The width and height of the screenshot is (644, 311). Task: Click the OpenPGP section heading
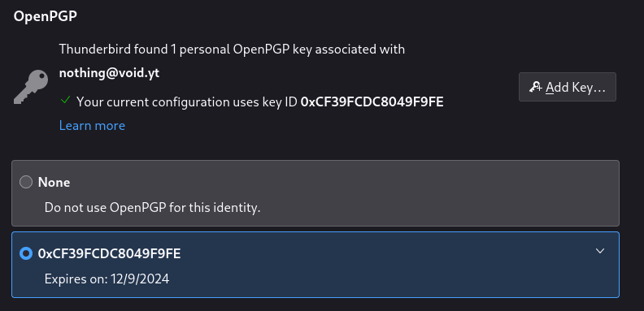(x=46, y=17)
